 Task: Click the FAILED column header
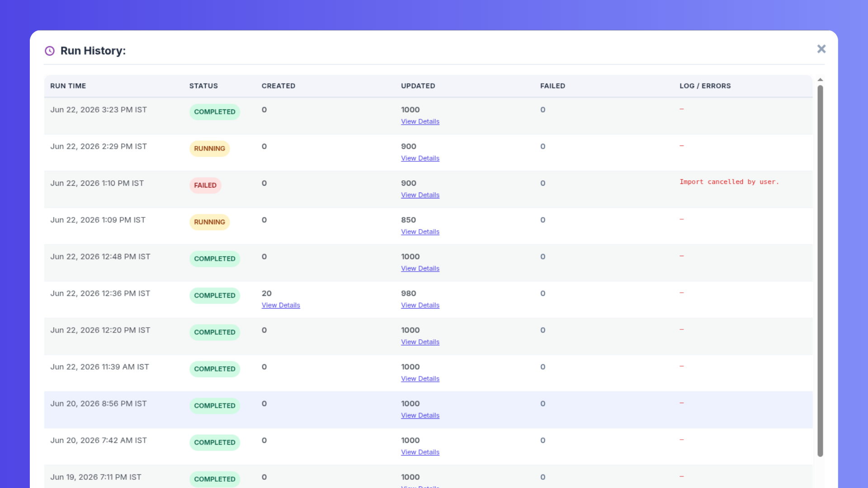tap(552, 86)
